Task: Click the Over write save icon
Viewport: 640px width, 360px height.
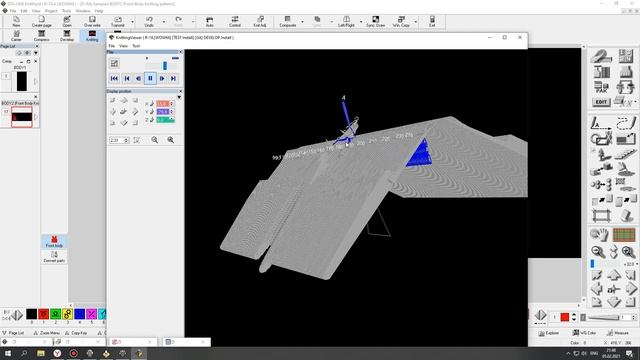Action: click(x=92, y=22)
